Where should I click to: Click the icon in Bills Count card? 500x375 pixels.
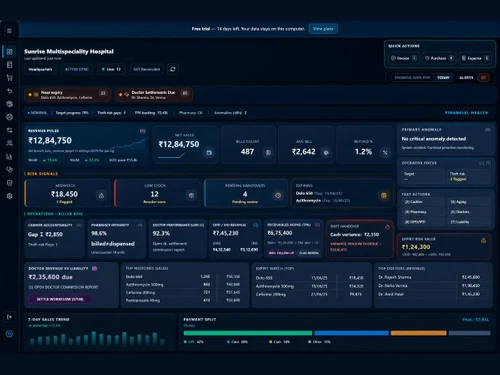point(268,153)
